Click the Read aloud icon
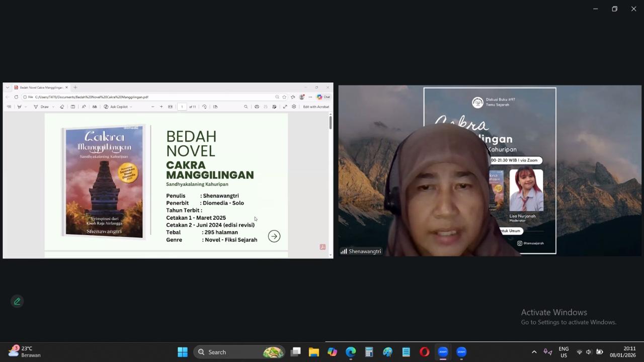This screenshot has width=644, height=362. point(84,107)
